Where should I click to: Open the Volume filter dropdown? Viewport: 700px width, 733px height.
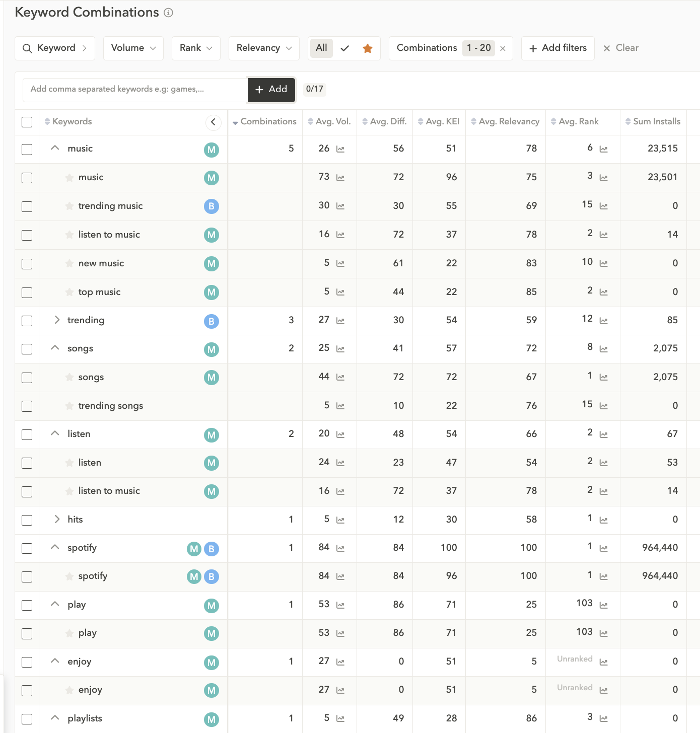click(133, 48)
